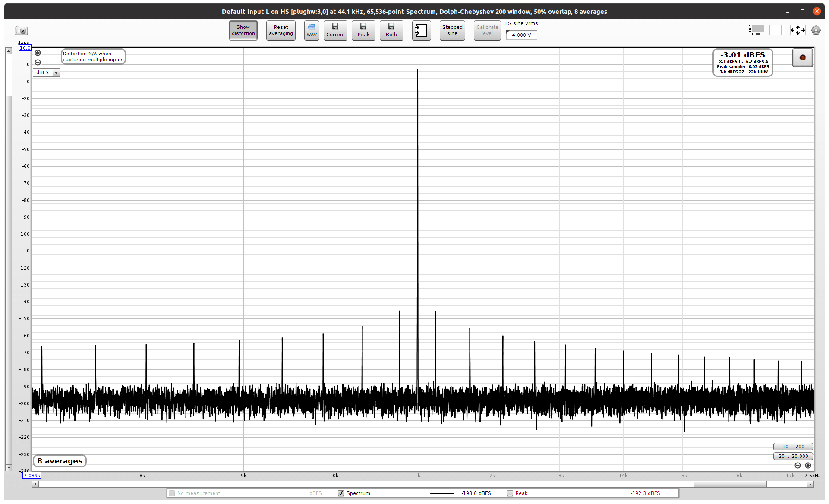Click the Spectrum black line swatch

point(442,493)
